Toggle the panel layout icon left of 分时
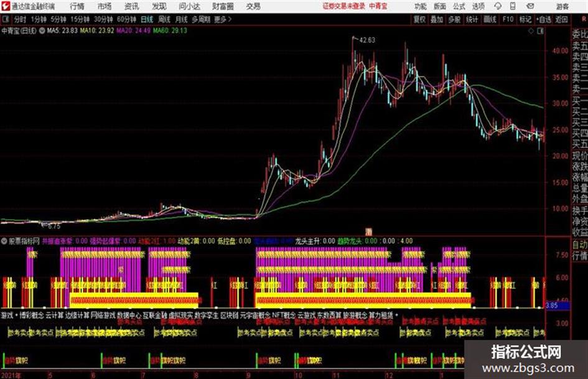 click(6, 19)
